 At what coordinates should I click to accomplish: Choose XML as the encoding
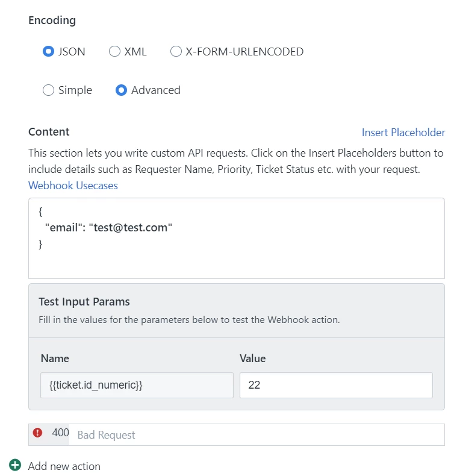click(114, 51)
